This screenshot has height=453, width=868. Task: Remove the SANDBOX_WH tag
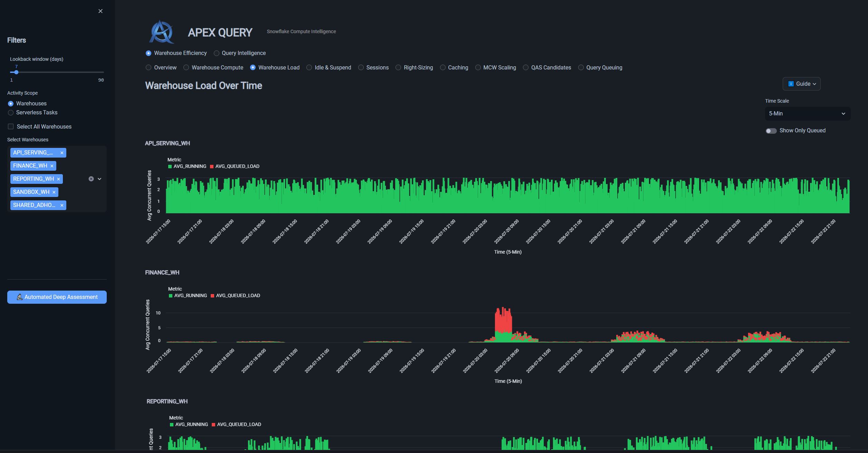54,192
